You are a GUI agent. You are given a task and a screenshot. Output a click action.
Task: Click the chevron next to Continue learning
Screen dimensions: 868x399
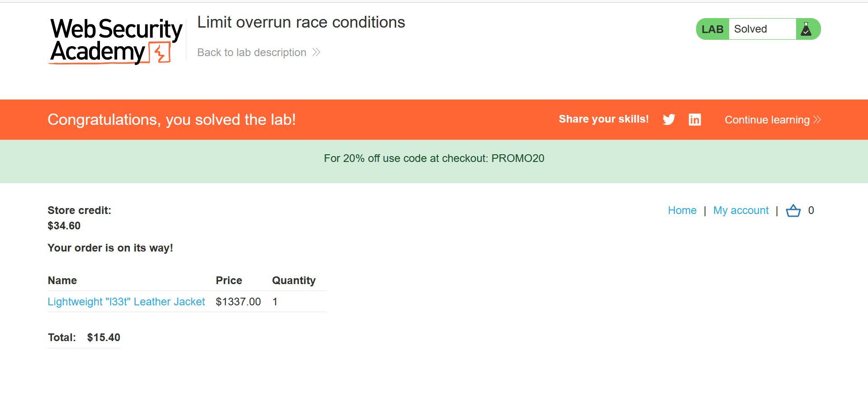point(817,119)
